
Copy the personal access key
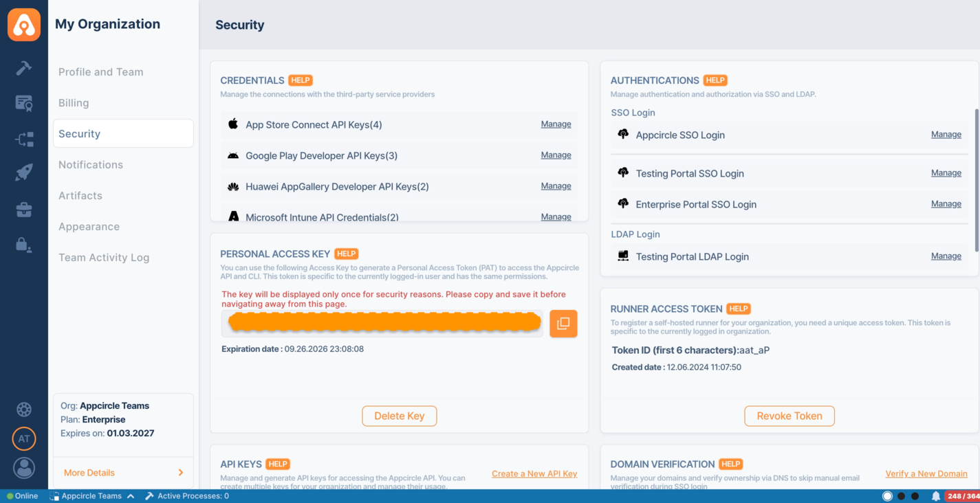[563, 324]
